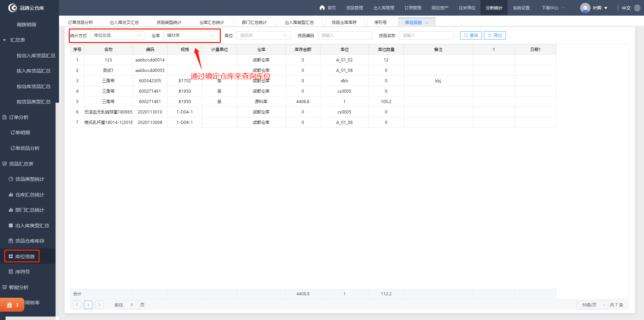This screenshot has height=320, width=644.
Task: Open 序列号 sidebar item
Action: point(19,272)
